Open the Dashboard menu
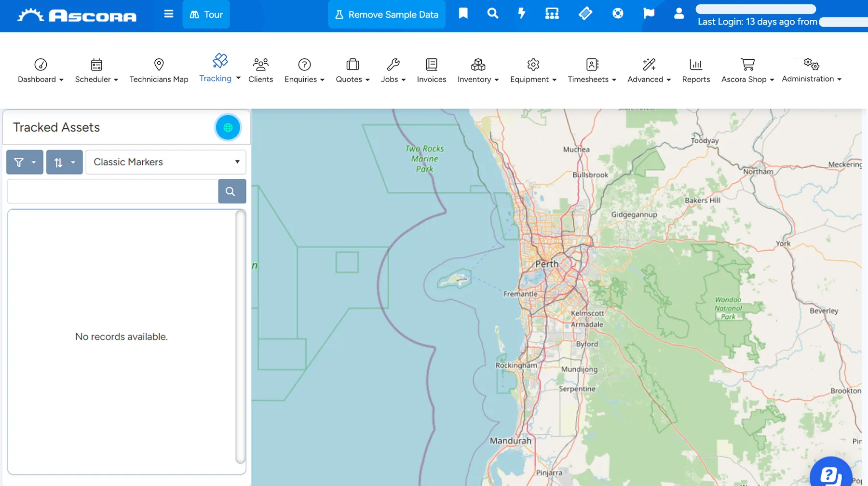 coord(41,71)
